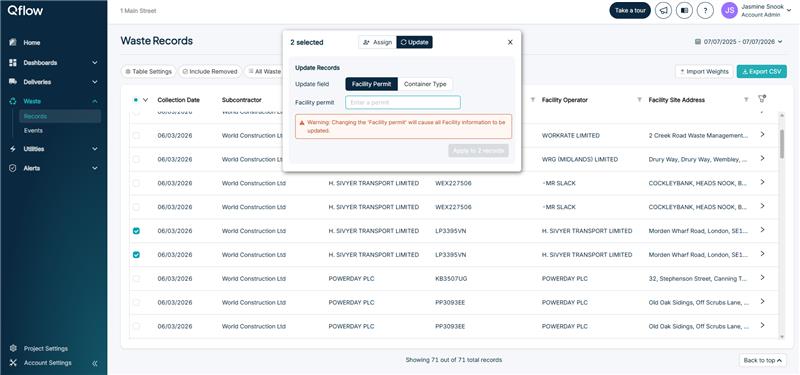
Task: Open the side panel layout icon
Action: coord(684,10)
